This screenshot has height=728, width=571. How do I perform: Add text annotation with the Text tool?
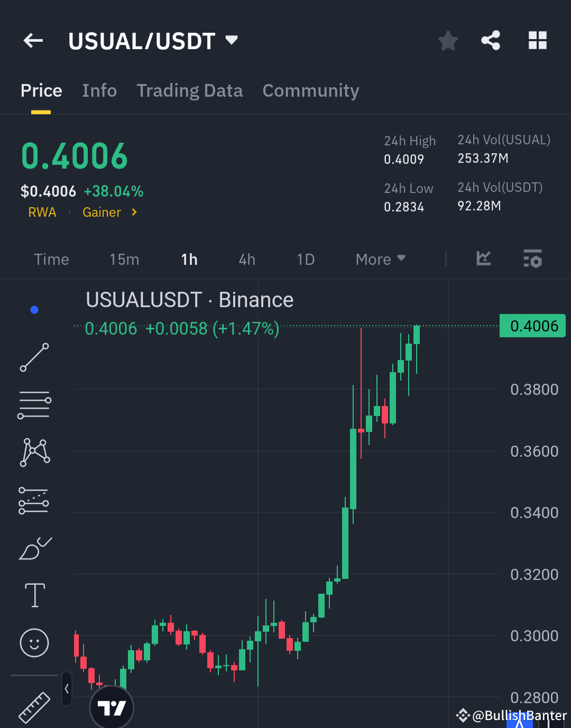click(34, 595)
